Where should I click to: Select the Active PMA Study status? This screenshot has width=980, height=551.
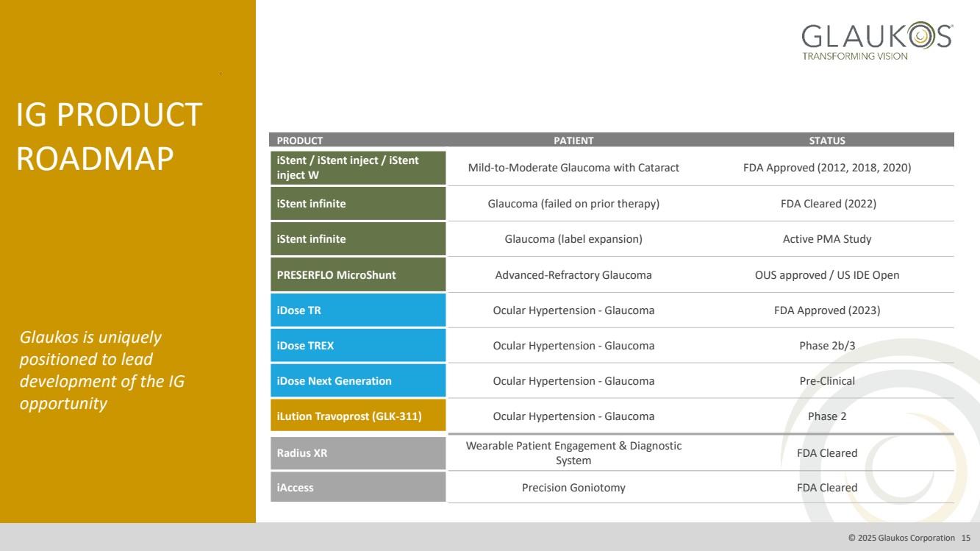(x=827, y=239)
